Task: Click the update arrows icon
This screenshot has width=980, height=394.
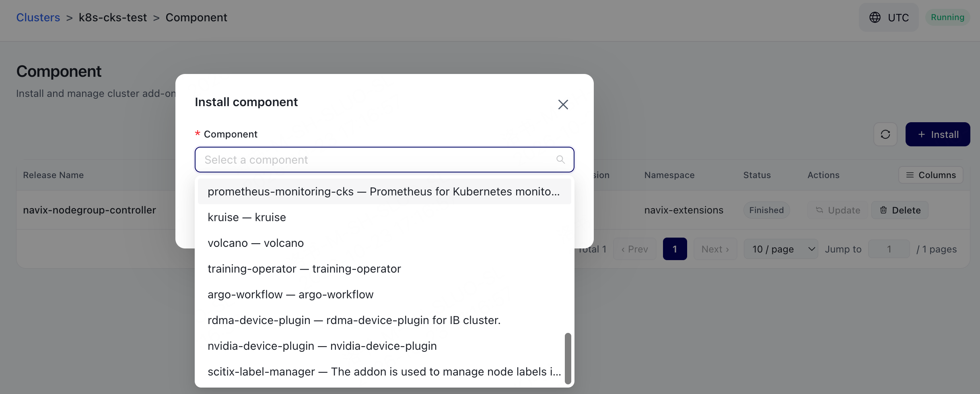Action: (819, 210)
